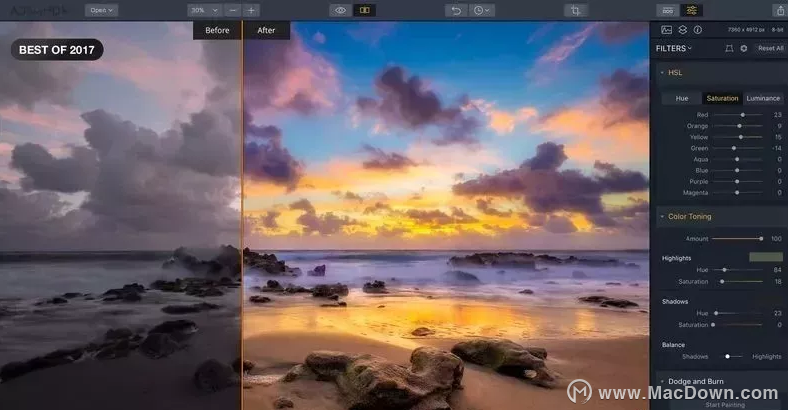Expand the FILTERS dropdown menu
The height and width of the screenshot is (410, 788).
coord(674,48)
